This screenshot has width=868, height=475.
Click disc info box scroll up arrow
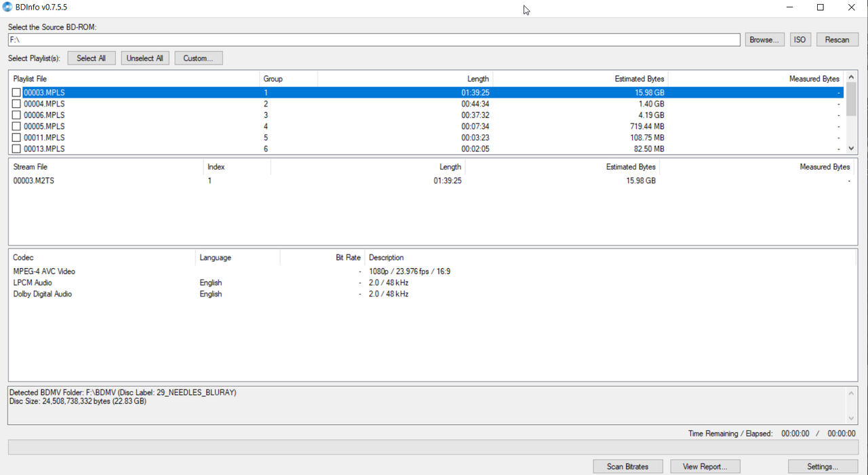[x=851, y=393]
